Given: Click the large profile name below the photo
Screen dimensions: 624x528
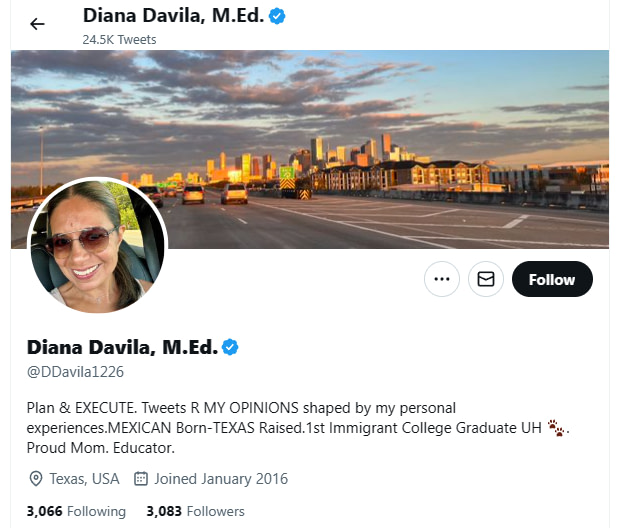Looking at the screenshot, I should pos(122,347).
